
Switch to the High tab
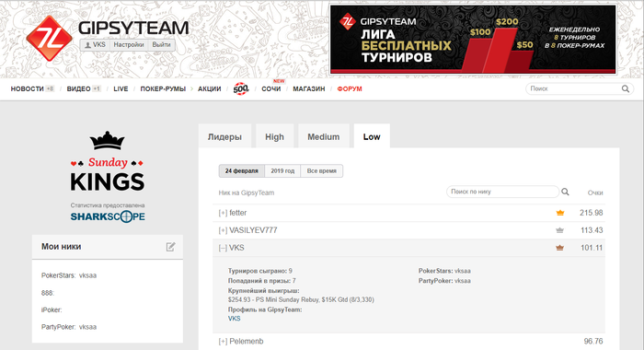tap(274, 136)
